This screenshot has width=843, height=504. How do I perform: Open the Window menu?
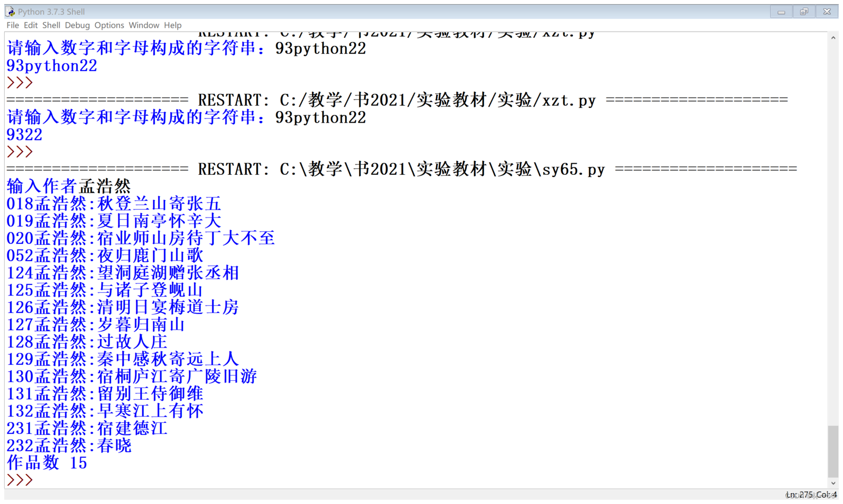pos(143,25)
